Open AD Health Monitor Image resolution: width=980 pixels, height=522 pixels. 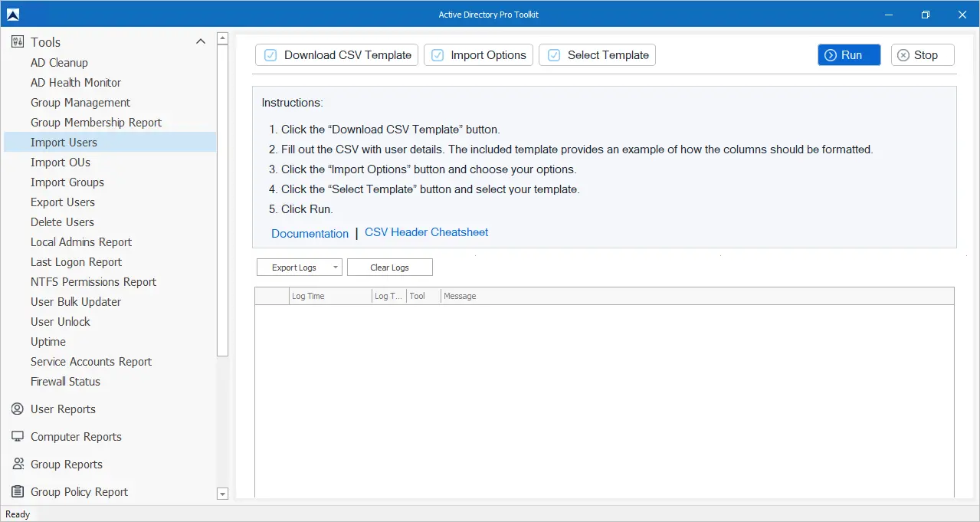click(76, 83)
